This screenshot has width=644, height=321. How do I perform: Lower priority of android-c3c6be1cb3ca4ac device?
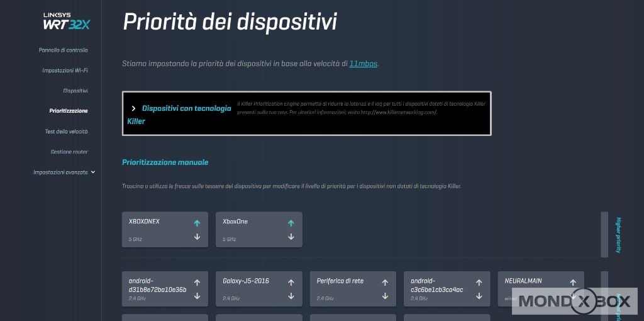pyautogui.click(x=479, y=296)
